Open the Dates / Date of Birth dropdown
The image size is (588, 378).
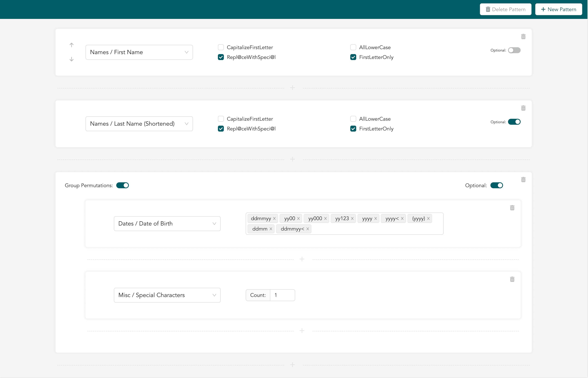[167, 224]
